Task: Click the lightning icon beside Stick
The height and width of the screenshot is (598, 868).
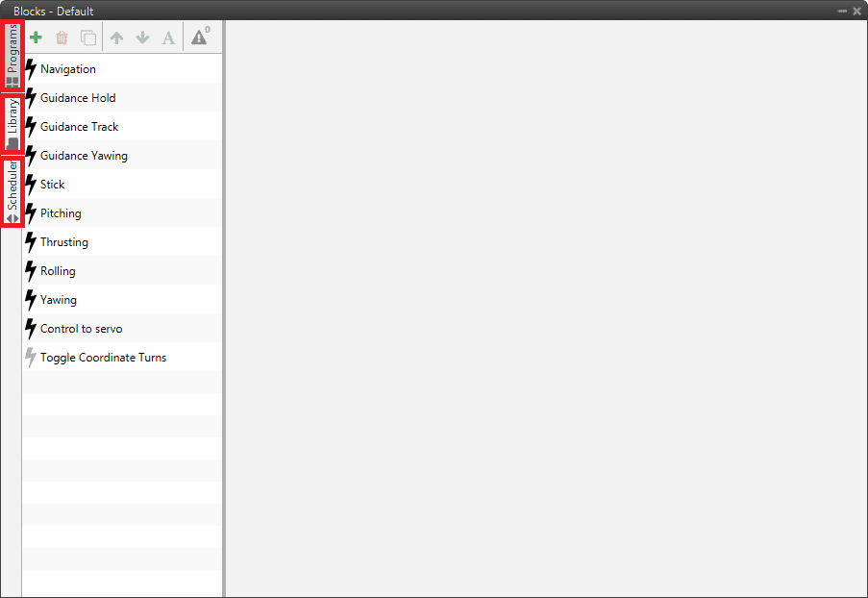Action: click(x=31, y=185)
